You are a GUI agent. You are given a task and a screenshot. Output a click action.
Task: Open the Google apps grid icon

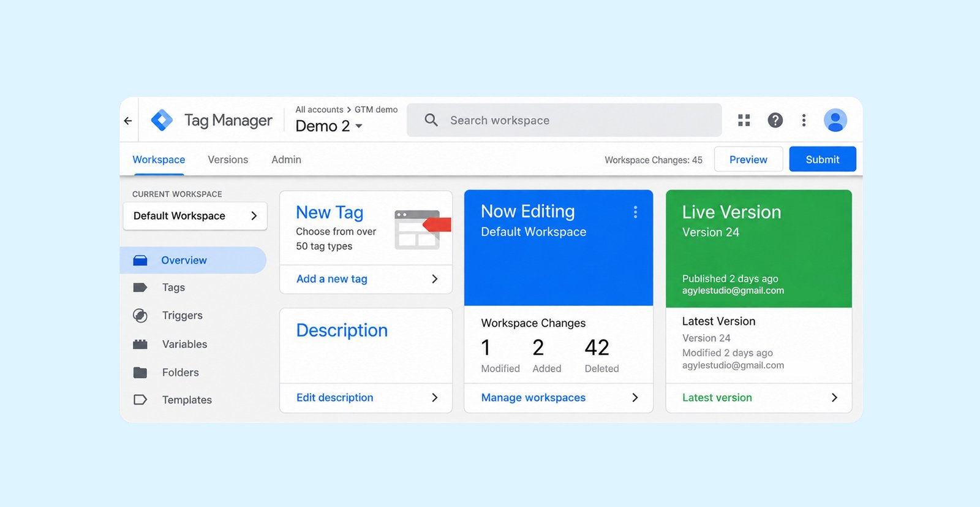point(744,120)
